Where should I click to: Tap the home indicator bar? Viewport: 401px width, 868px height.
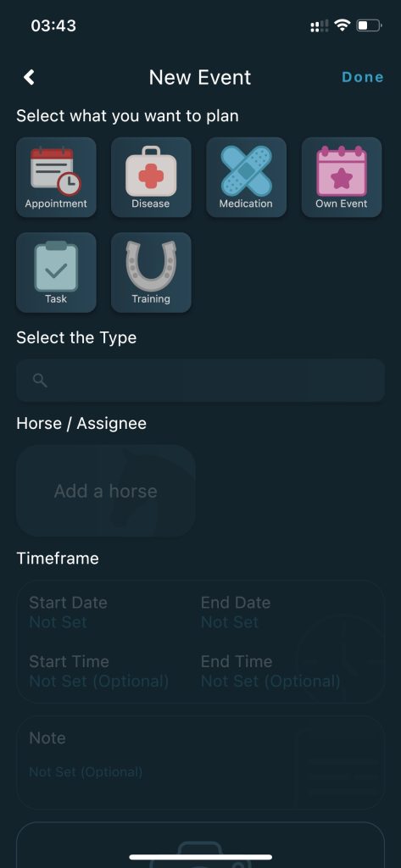(x=200, y=857)
